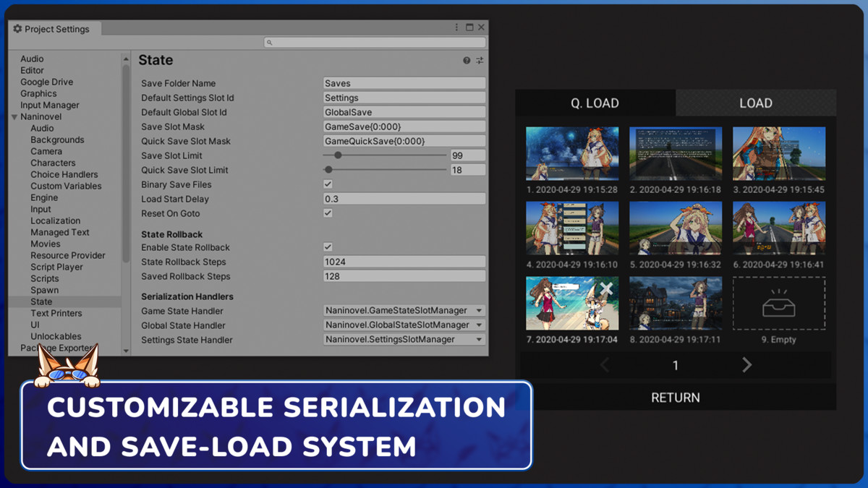868x488 pixels.
Task: Select Google Drive in settings list
Action: point(46,82)
